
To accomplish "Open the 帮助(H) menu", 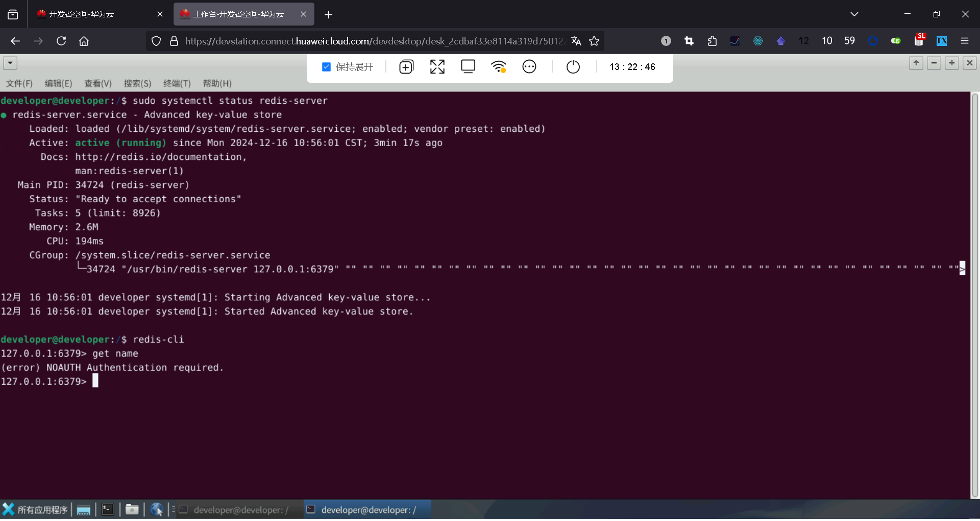I will pos(217,83).
